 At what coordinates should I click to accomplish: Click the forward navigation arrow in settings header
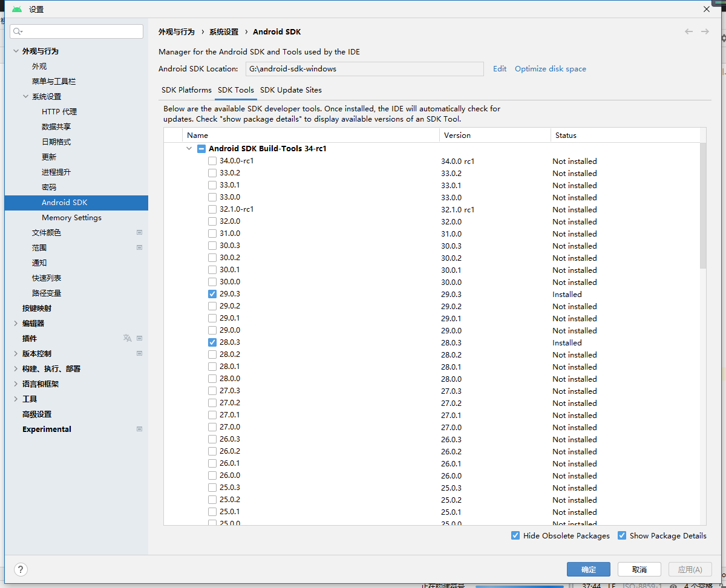tap(705, 31)
